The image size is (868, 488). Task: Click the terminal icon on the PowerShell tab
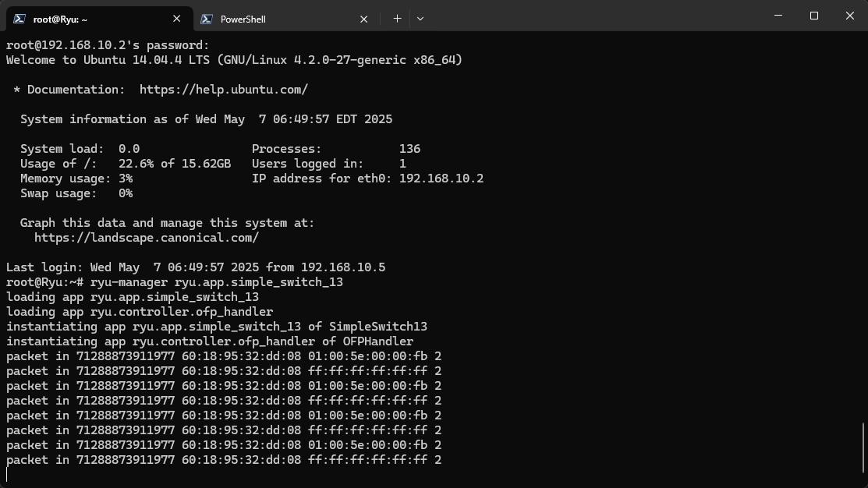(207, 19)
